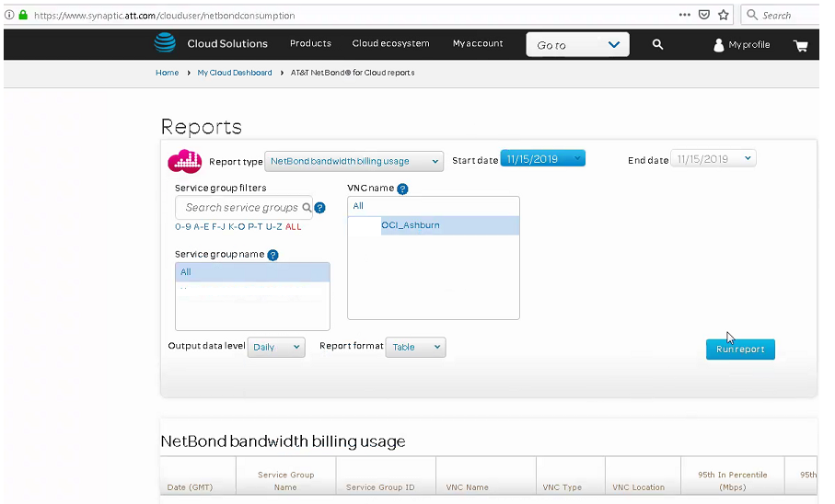Screen dimensions: 835x504
Task: Go to My Cloud Dashboard breadcrumb
Action: (235, 73)
